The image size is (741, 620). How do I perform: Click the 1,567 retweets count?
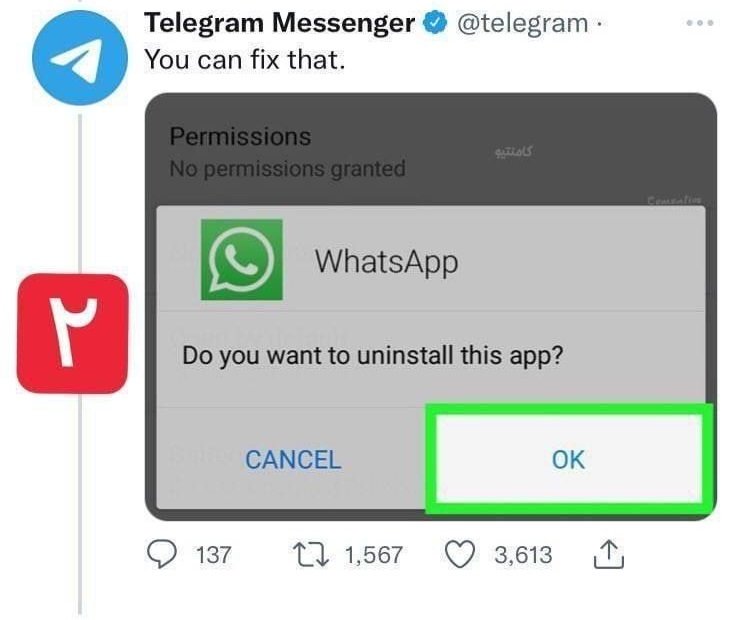[373, 555]
